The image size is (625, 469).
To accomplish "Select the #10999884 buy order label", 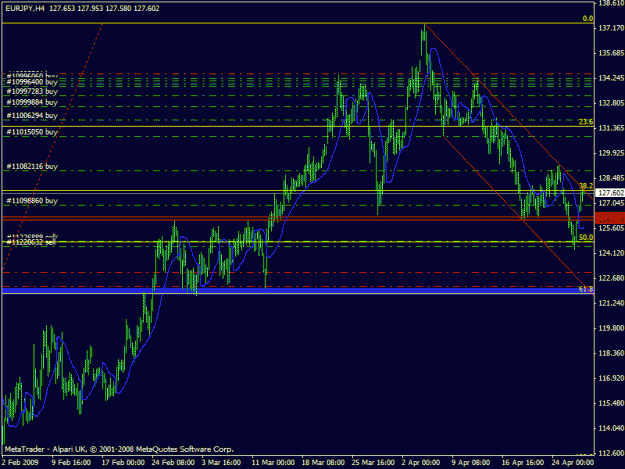I will pos(32,102).
